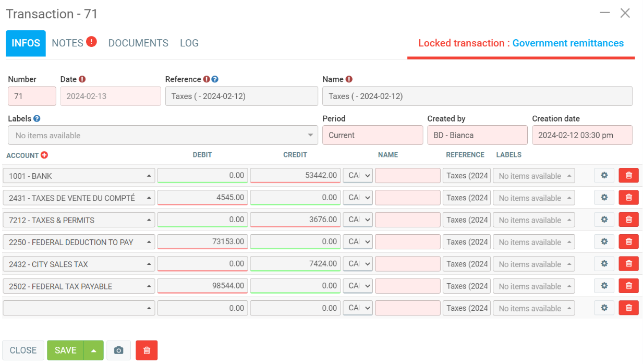Open the DOCUMENTS tab

click(138, 43)
